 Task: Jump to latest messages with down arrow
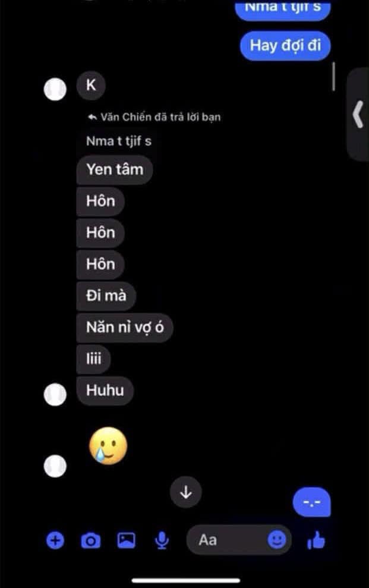click(186, 492)
